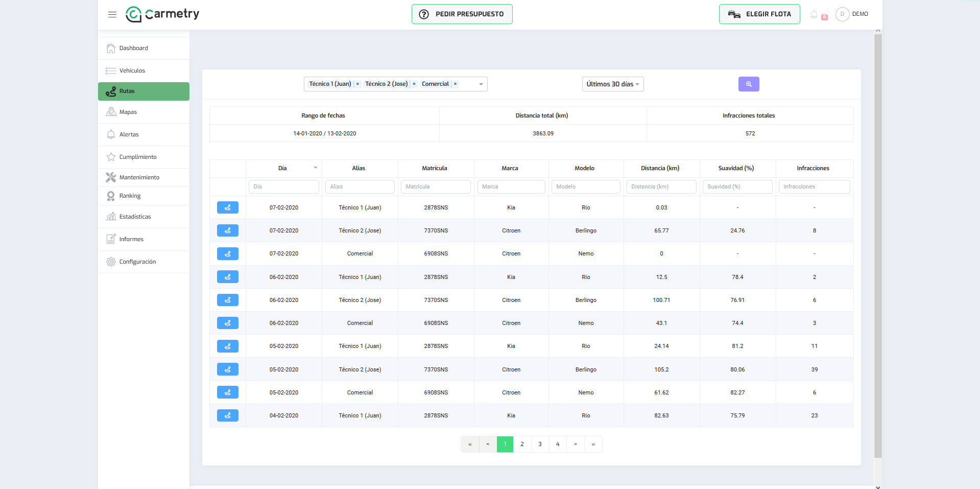Focus the Alias filter field
This screenshot has height=489, width=980.
point(360,187)
